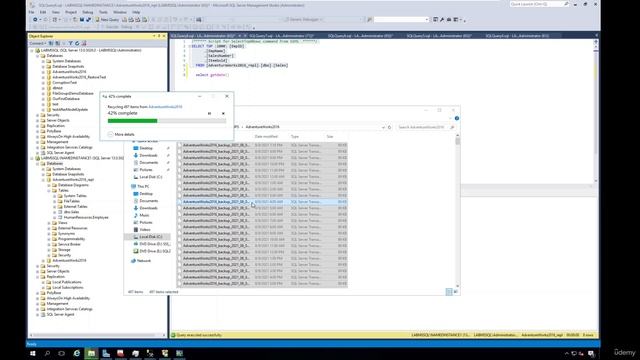
Task: Expand System Databases under first server
Action: tap(43, 61)
